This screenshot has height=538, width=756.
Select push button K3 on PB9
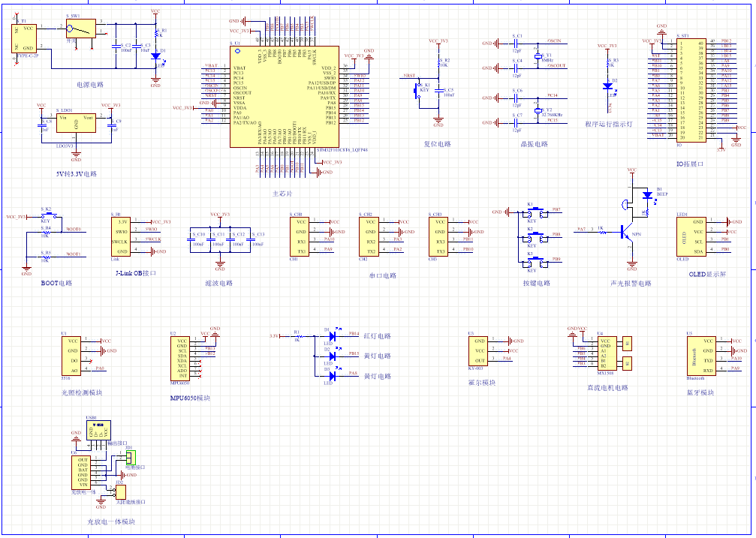click(x=536, y=262)
